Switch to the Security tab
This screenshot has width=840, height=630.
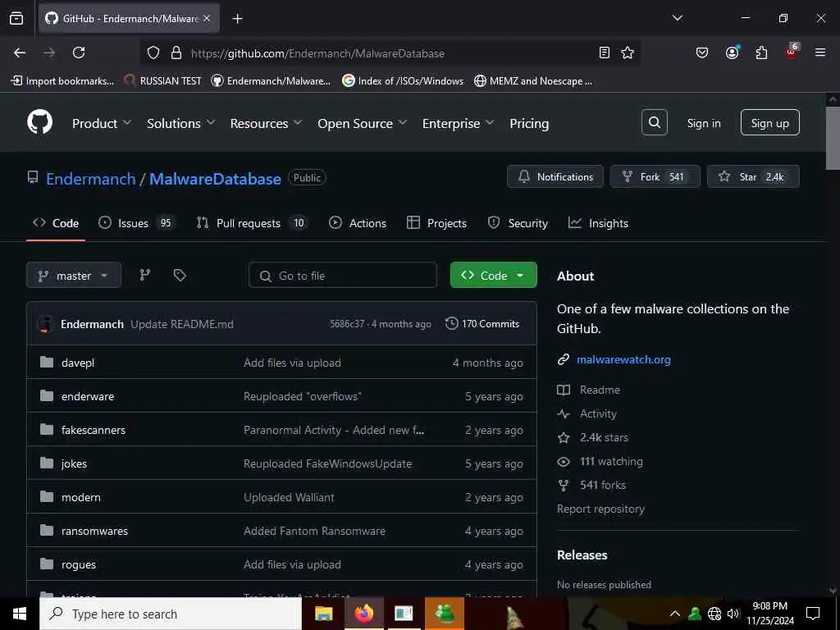pos(518,223)
